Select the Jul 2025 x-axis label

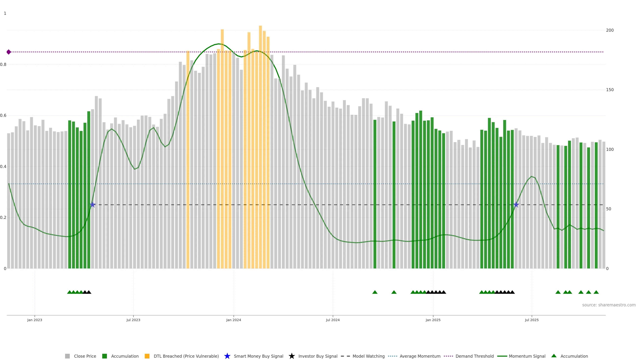click(531, 320)
